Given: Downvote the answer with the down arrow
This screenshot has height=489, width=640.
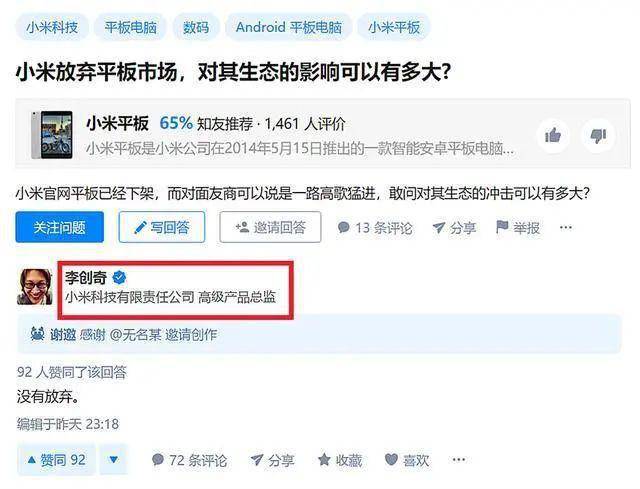Looking at the screenshot, I should tap(113, 460).
